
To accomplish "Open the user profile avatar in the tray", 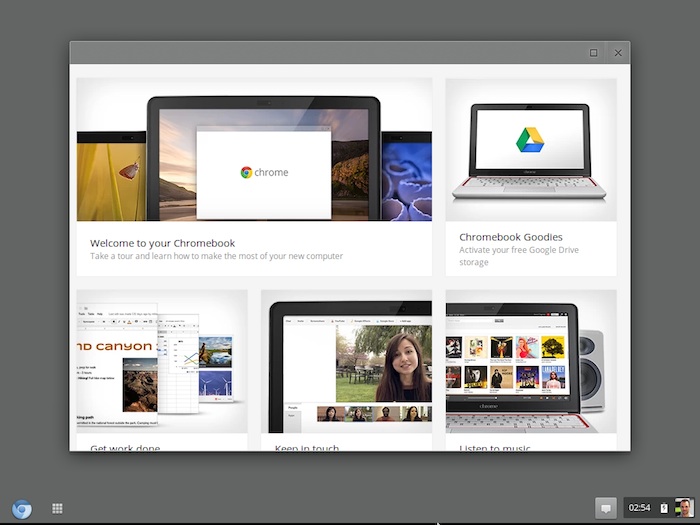I will pos(683,508).
